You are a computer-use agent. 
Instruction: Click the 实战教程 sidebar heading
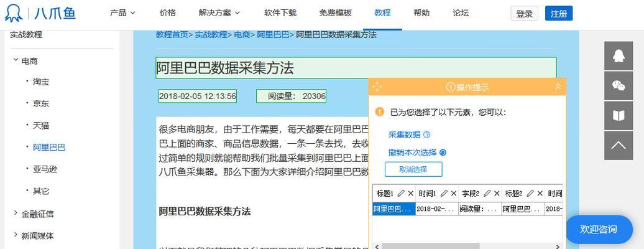(26, 35)
